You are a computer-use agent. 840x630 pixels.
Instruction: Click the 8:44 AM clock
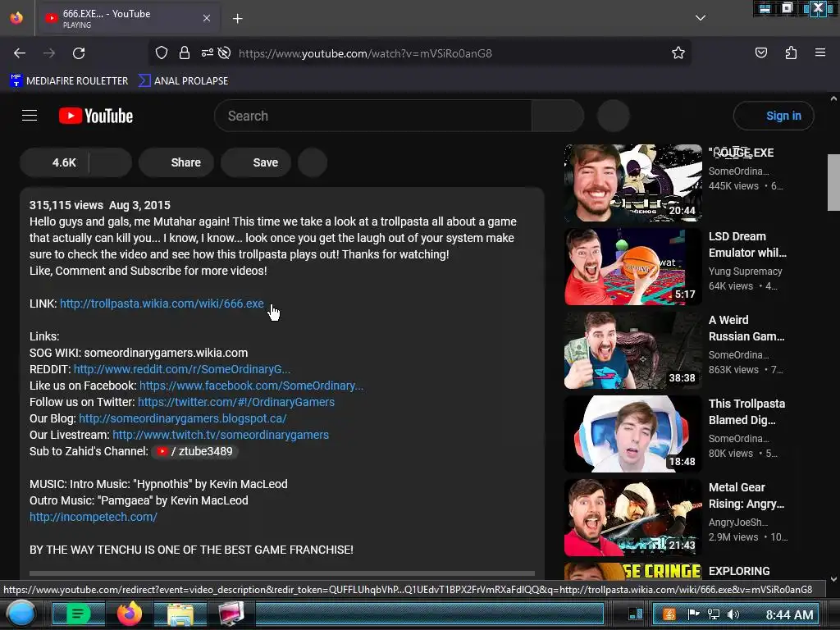[x=790, y=614]
